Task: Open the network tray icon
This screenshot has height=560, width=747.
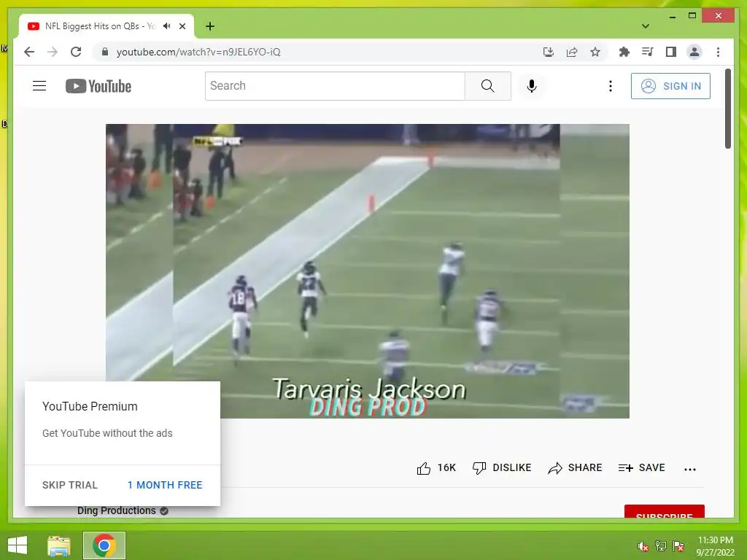Action: [661, 546]
